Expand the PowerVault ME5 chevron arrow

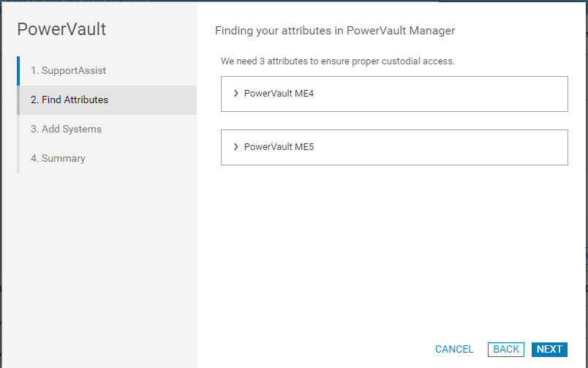click(235, 147)
